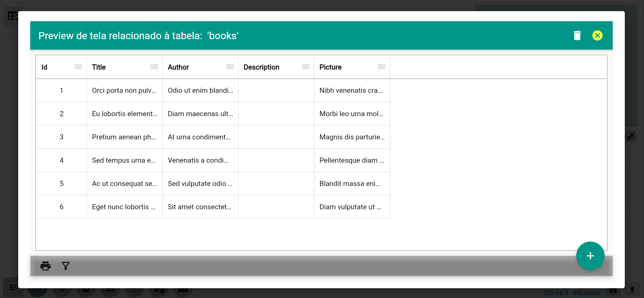
Task: Select the row with Id 5
Action: tap(213, 184)
